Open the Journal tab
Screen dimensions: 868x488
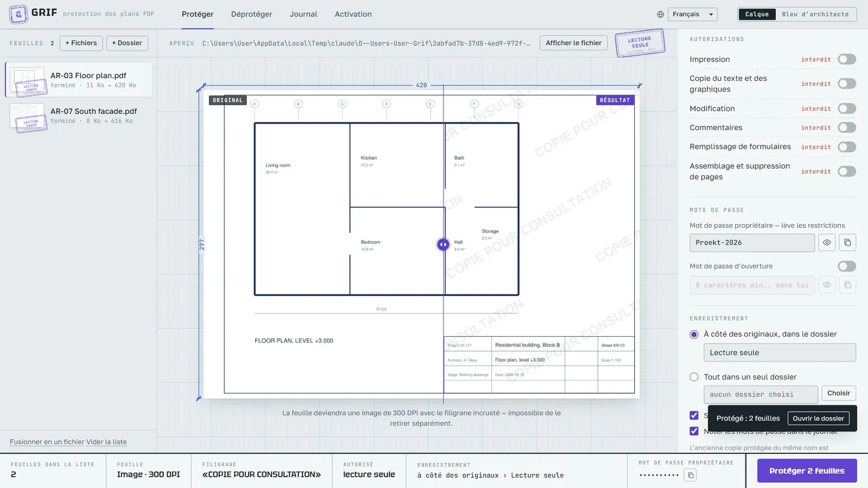(x=303, y=14)
